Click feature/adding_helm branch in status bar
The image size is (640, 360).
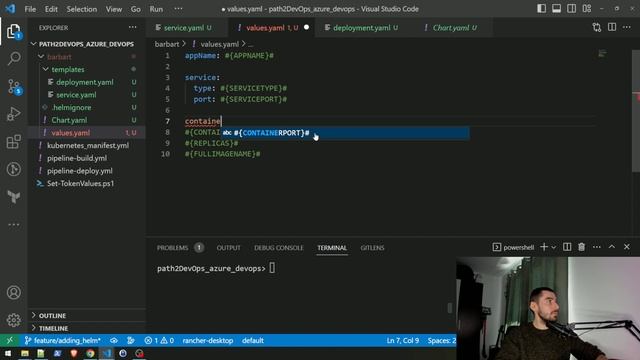tap(62, 340)
